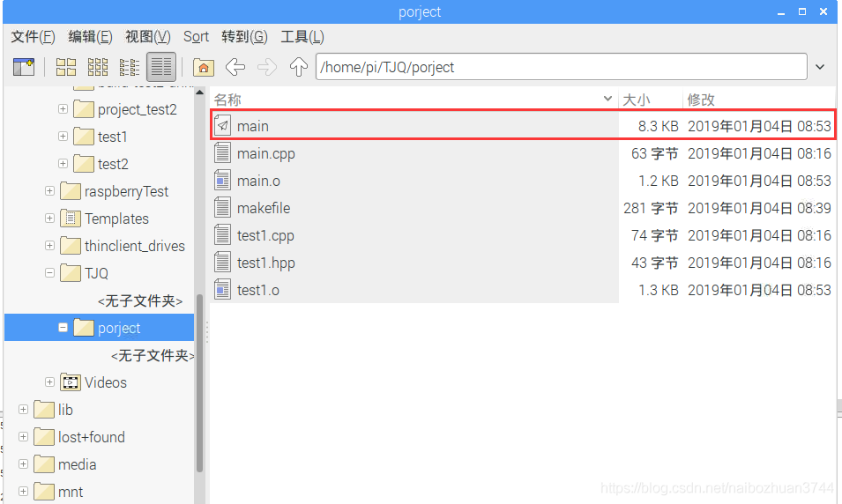Open the 转到(G) menu
Screen dimensions: 842x504
pyautogui.click(x=244, y=36)
